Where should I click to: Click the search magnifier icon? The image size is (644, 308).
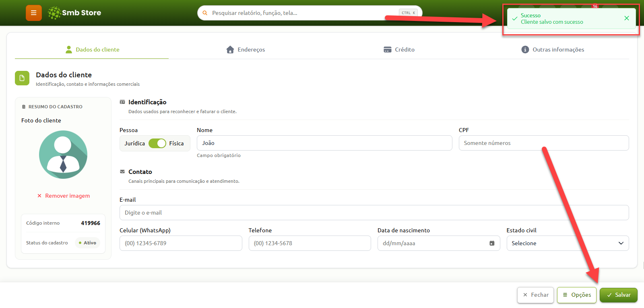[x=205, y=13]
